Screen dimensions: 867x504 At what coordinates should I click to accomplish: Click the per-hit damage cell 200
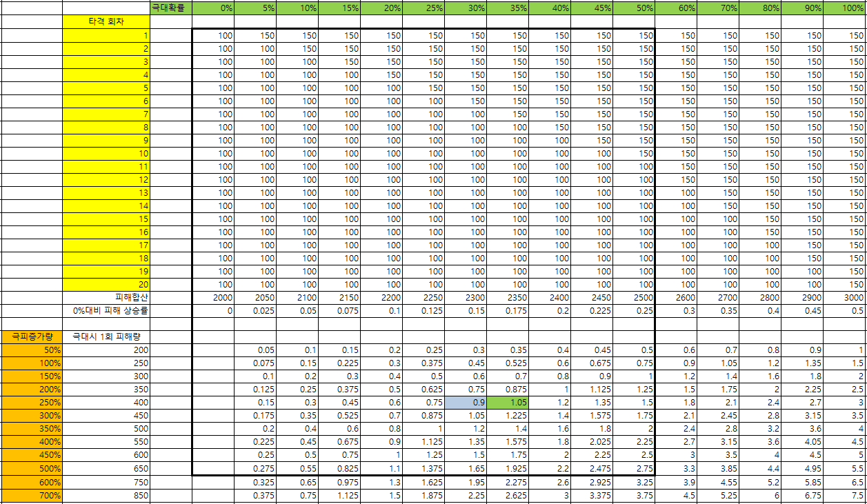pos(106,350)
